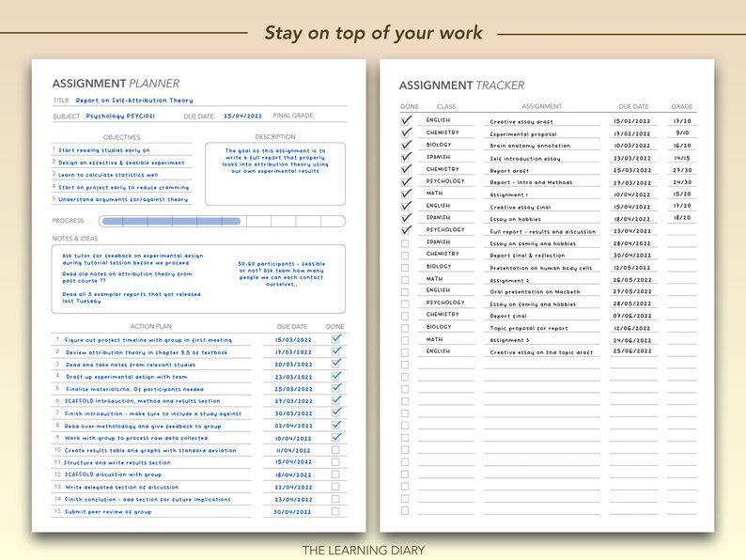This screenshot has width=746, height=560.
Task: Click the tracker 'CLASS' column header
Action: pos(445,106)
